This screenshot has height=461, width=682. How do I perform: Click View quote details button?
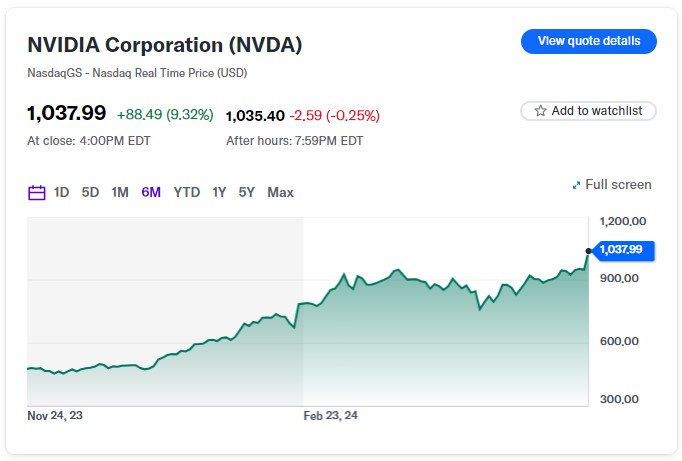point(588,41)
